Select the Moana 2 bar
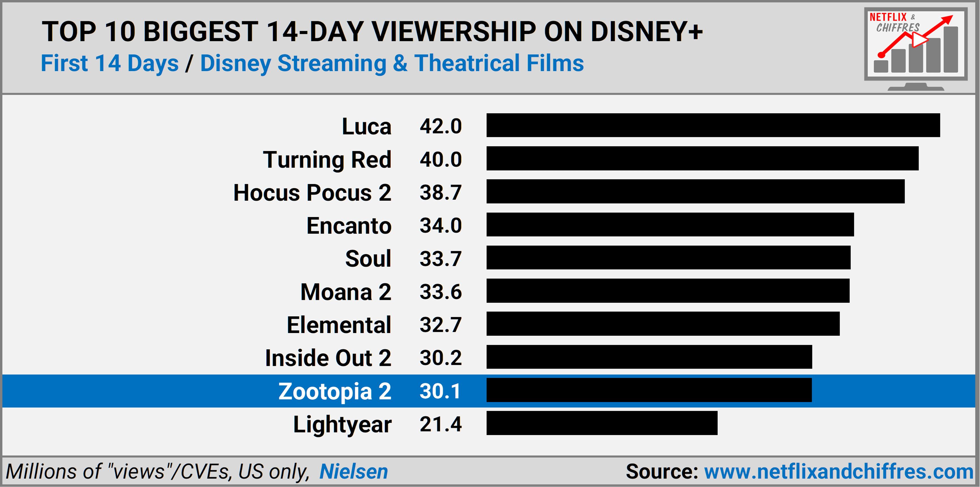Viewport: 980px width, 487px height. click(668, 291)
